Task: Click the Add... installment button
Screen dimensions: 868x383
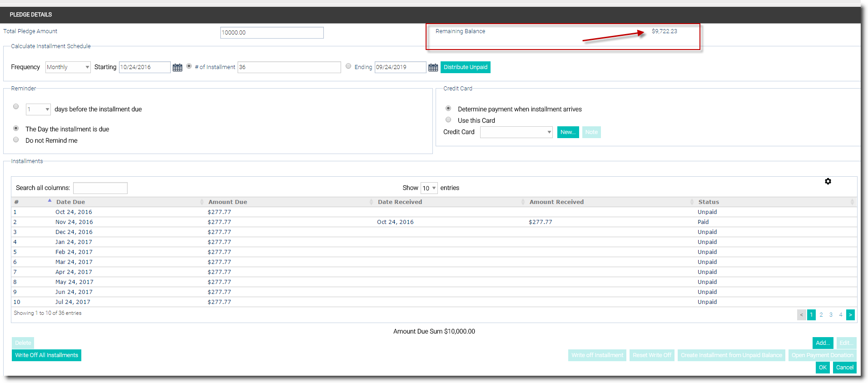Action: point(823,343)
